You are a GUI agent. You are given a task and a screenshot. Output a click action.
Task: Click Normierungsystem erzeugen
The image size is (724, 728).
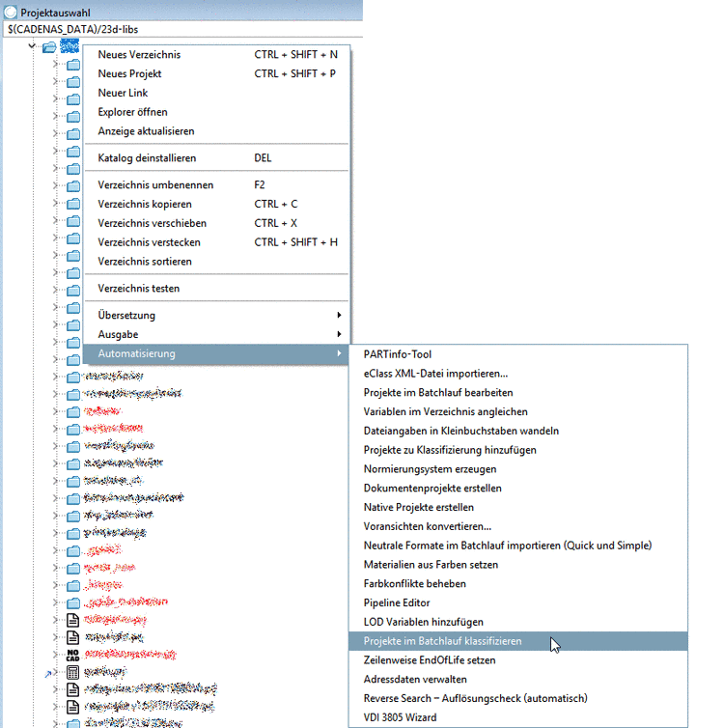click(x=518, y=469)
